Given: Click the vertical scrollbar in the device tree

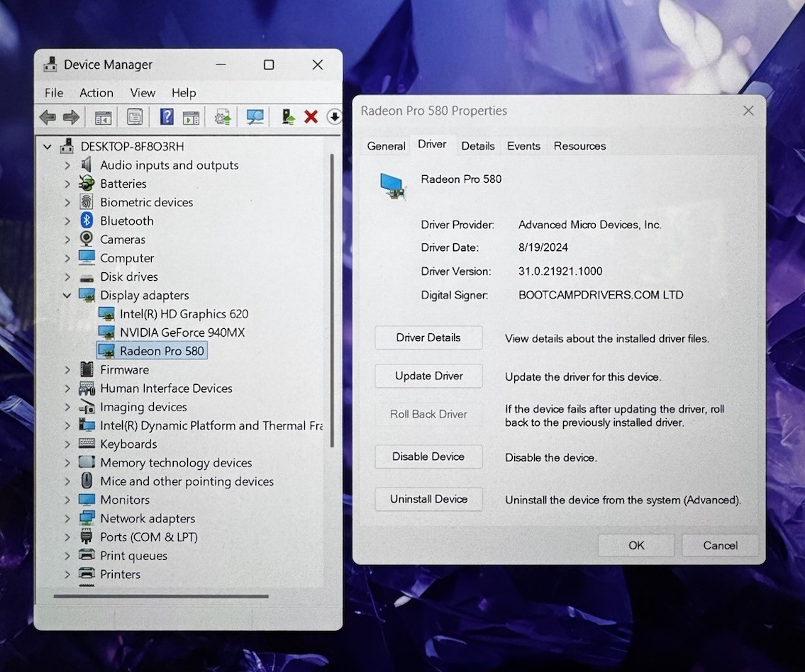Looking at the screenshot, I should pyautogui.click(x=332, y=300).
